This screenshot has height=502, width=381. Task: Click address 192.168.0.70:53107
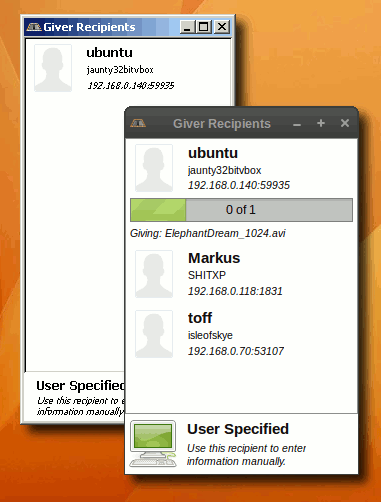click(236, 351)
